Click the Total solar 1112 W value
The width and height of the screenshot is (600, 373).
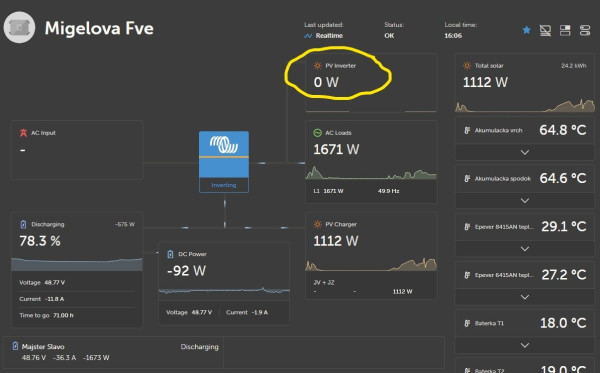(x=486, y=82)
